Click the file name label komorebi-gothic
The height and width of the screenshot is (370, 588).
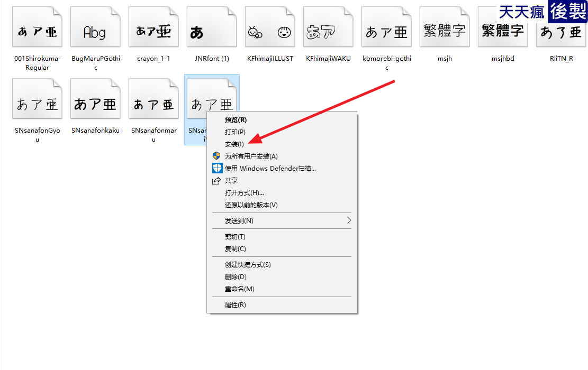(x=387, y=63)
